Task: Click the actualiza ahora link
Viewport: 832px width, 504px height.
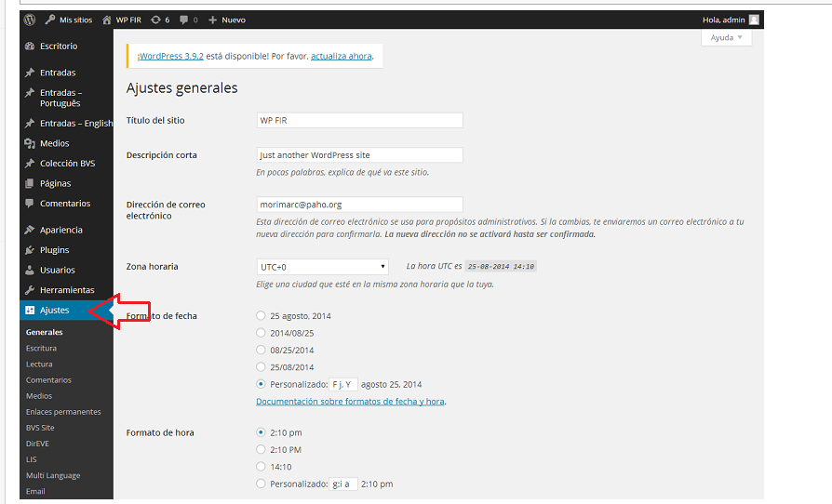Action: point(342,56)
